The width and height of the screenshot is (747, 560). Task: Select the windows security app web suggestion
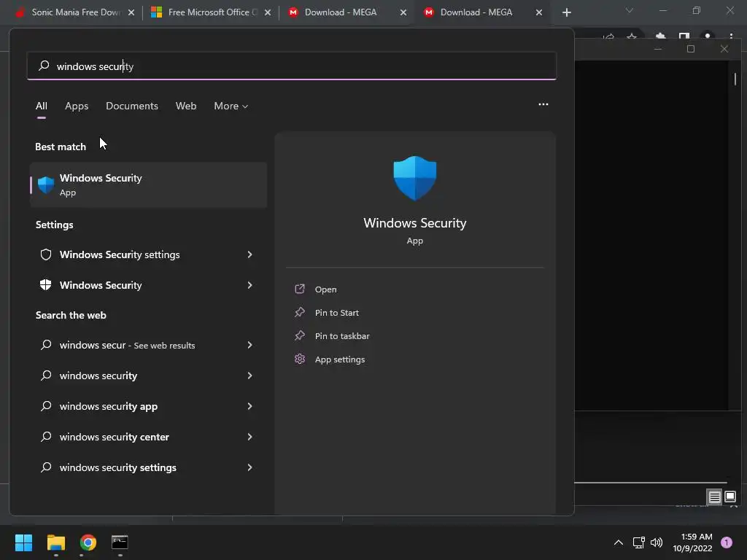(x=148, y=405)
